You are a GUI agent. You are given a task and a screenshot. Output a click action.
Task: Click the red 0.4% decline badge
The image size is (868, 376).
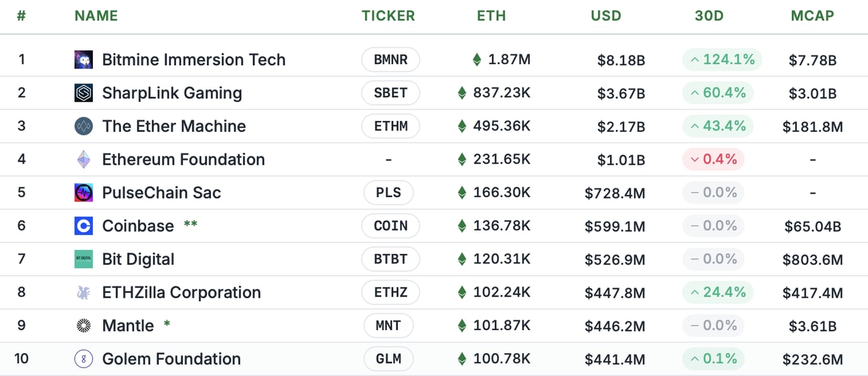pyautogui.click(x=713, y=159)
